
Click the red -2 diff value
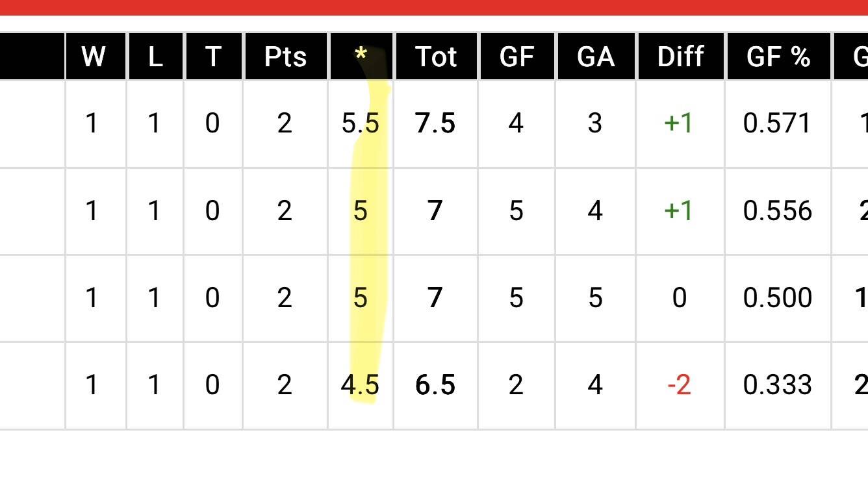679,385
